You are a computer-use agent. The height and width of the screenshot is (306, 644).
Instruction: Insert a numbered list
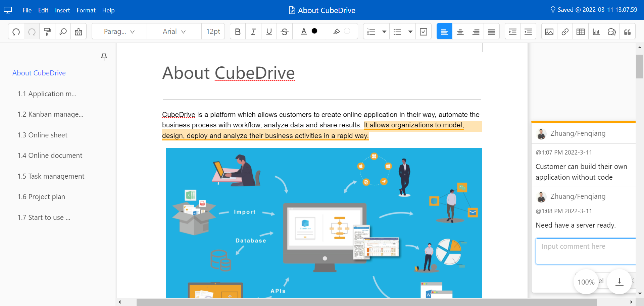[371, 32]
